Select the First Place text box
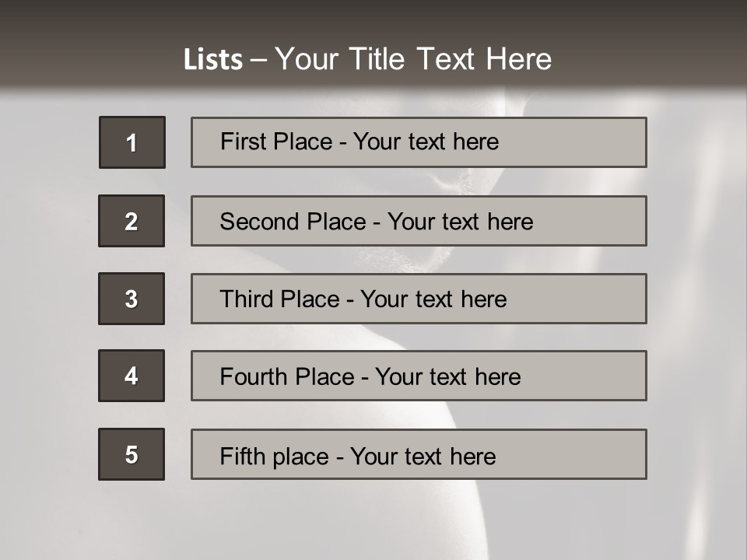The image size is (747, 560). (419, 142)
